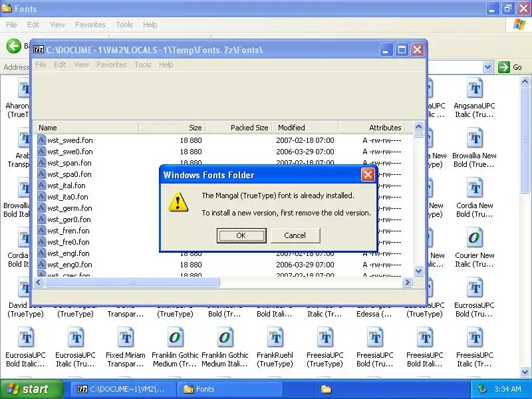The width and height of the screenshot is (532, 399).
Task: Select wst_swed.fon file icon
Action: pyautogui.click(x=41, y=140)
